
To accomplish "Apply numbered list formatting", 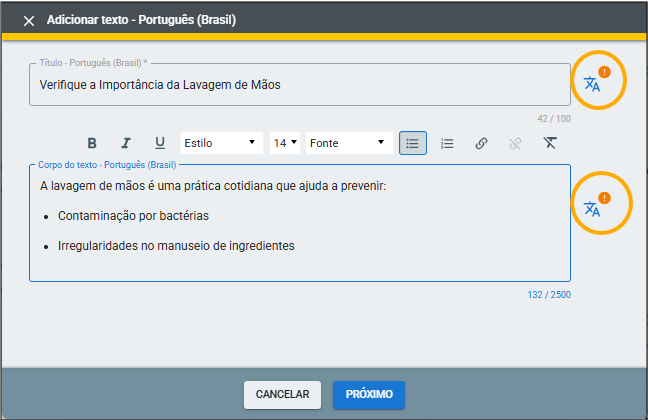I will click(447, 143).
